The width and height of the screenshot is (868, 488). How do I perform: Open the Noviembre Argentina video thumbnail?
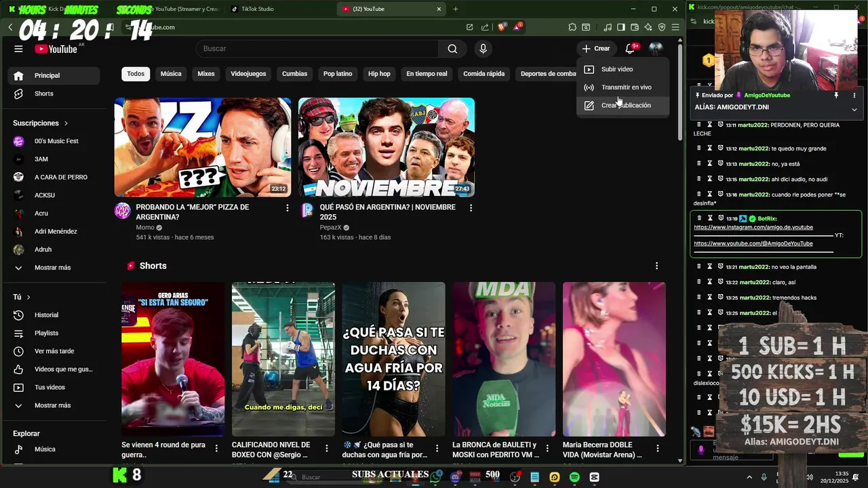pos(387,147)
